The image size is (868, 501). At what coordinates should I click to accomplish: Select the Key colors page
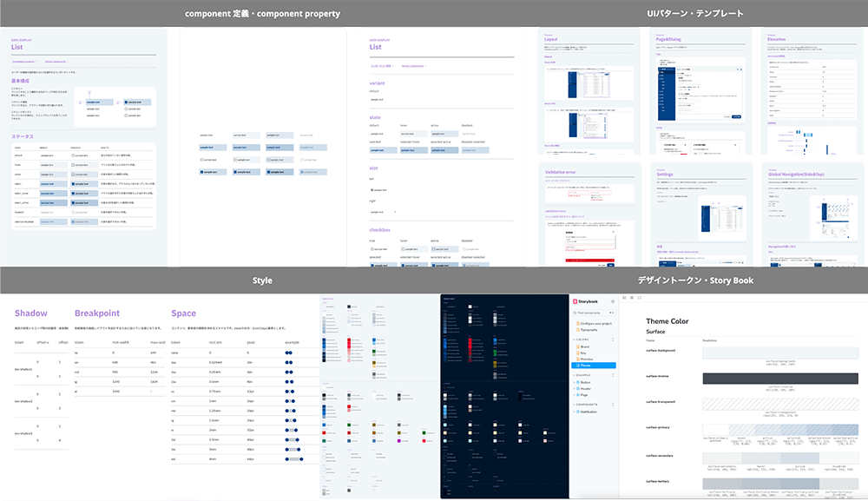[x=582, y=353]
